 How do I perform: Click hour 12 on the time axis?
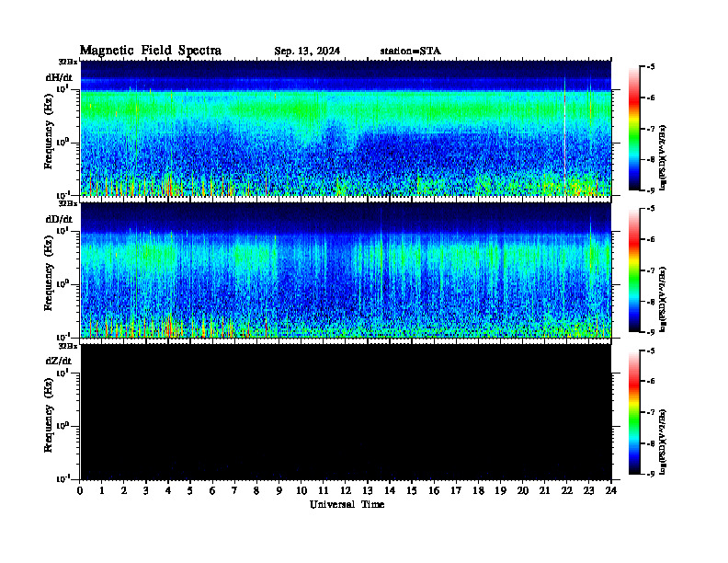click(x=346, y=490)
